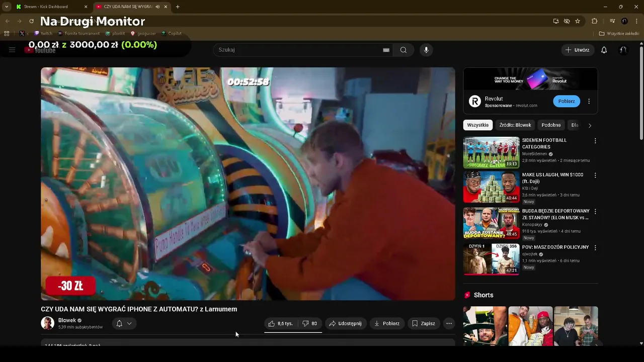Open Chrome profile avatar
644x362 pixels.
coord(624,21)
